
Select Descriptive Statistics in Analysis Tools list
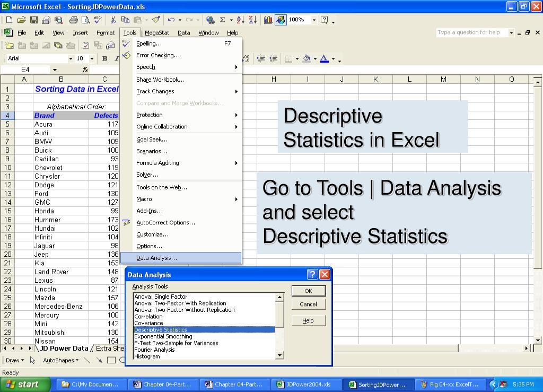click(204, 329)
